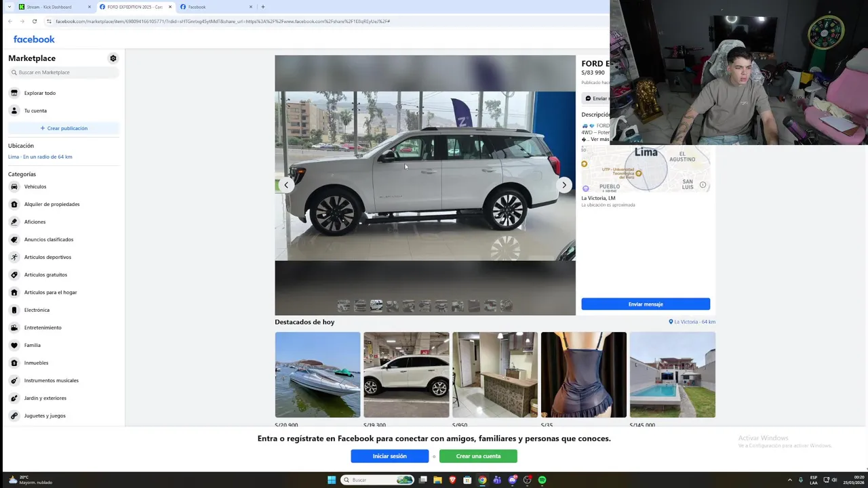Open Inmuebles category
Viewport: 868px width, 488px height.
(64, 363)
